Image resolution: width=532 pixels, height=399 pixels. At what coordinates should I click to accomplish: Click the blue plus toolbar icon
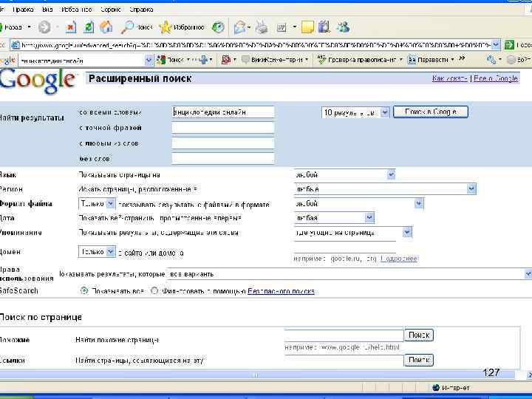(x=204, y=60)
